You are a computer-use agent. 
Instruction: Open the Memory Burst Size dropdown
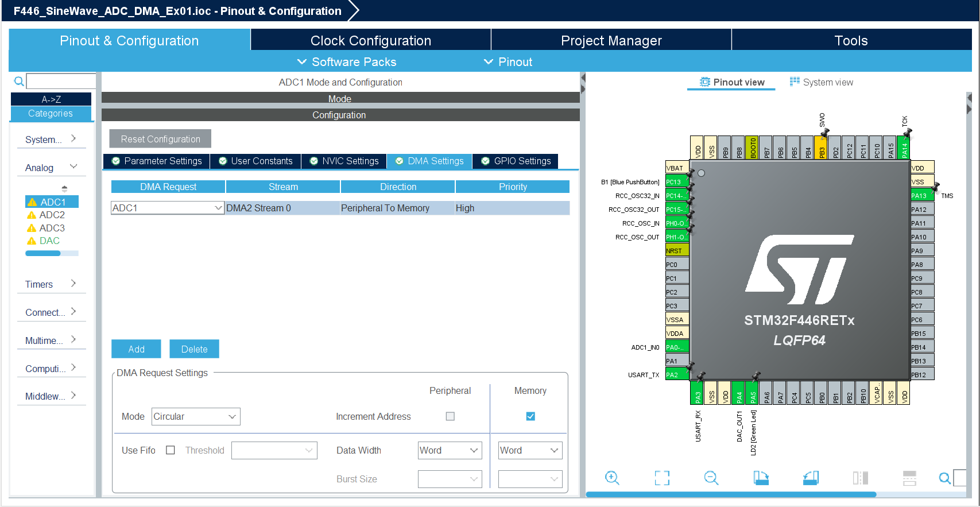tap(530, 479)
